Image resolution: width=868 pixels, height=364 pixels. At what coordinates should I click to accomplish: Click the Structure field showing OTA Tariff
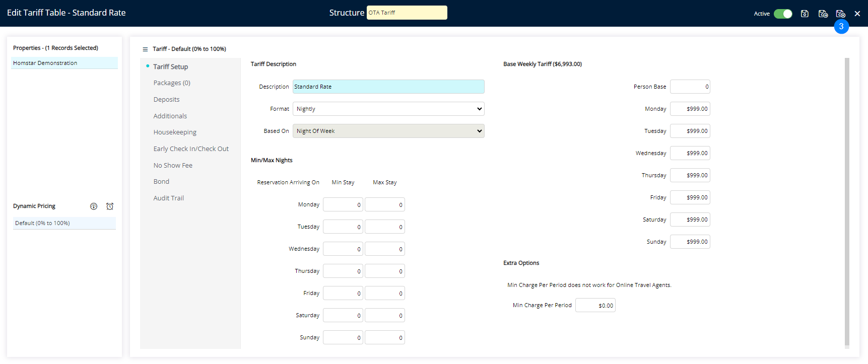click(407, 13)
